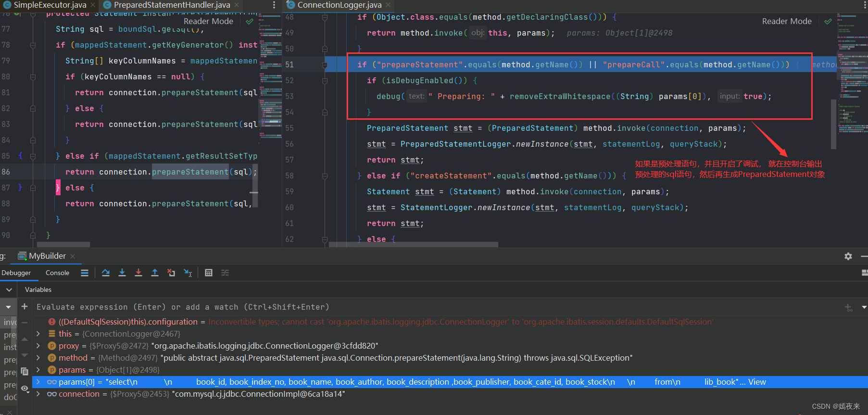Expand the 'proxy' variable node

tap(38, 345)
